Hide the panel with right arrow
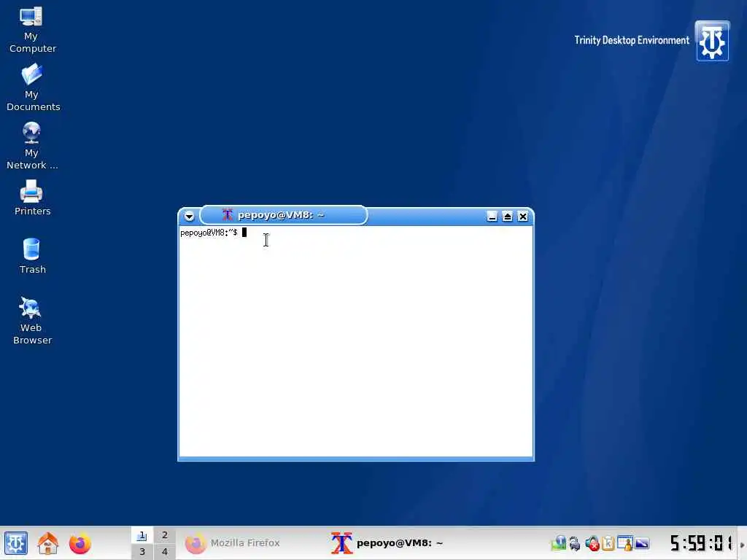The image size is (747, 560). click(x=742, y=545)
